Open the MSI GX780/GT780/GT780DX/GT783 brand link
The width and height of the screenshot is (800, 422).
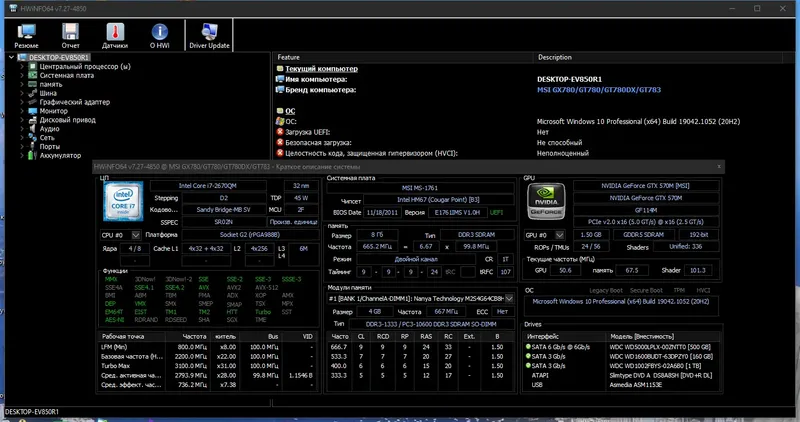[x=598, y=90]
